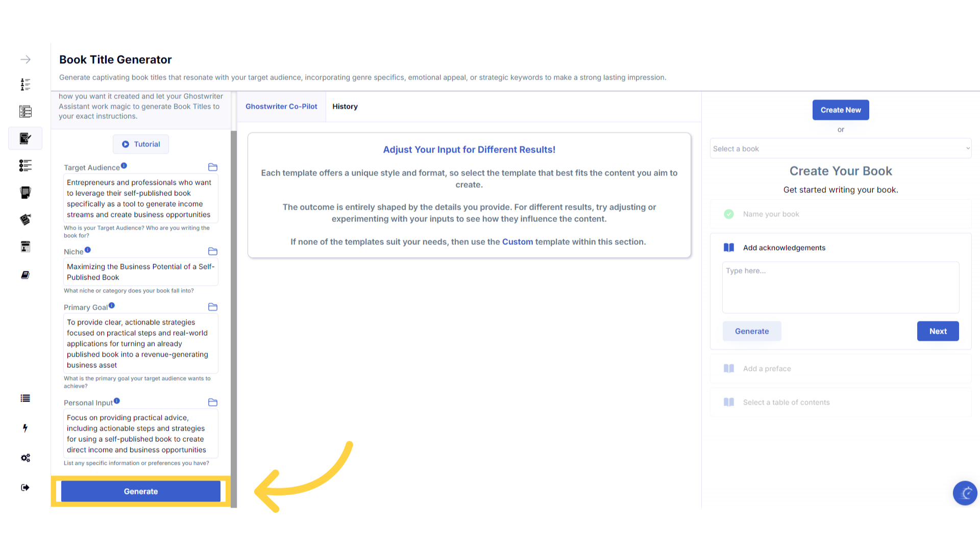Select the Ghostwriter Co-Pilot tab
Viewport: 980px width, 551px height.
tap(281, 107)
